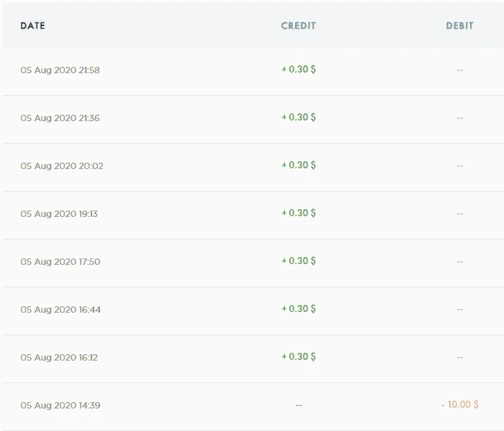Click the - 10.00 $ debit amount
This screenshot has width=504, height=431.
tap(460, 405)
